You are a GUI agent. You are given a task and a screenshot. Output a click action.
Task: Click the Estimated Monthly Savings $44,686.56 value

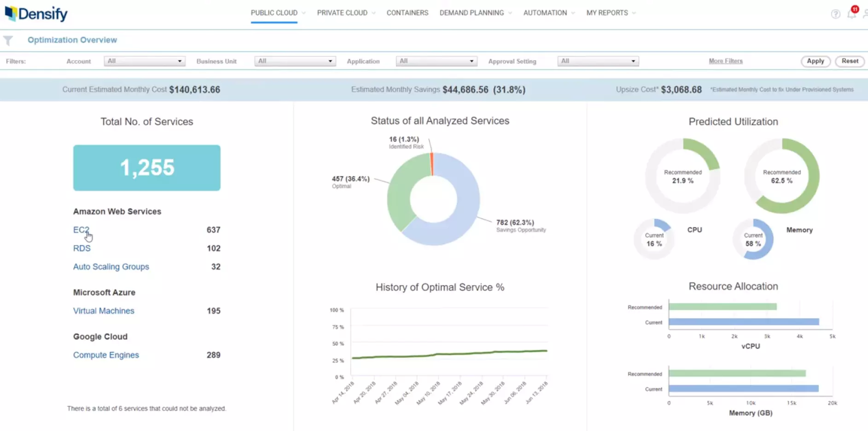(x=465, y=90)
